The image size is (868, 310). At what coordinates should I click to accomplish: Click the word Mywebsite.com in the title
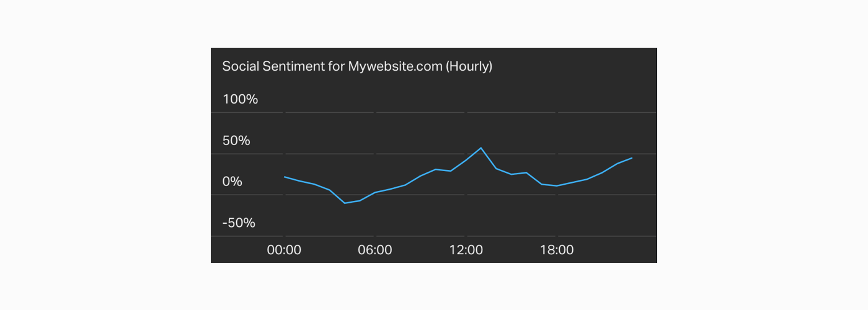pyautogui.click(x=395, y=66)
